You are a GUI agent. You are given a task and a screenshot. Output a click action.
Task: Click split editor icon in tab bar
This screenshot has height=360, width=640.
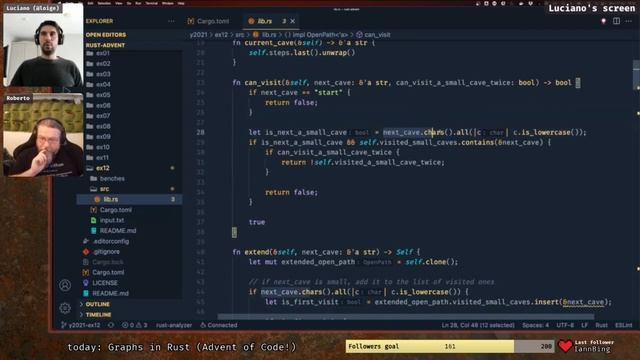pyautogui.click(x=616, y=21)
